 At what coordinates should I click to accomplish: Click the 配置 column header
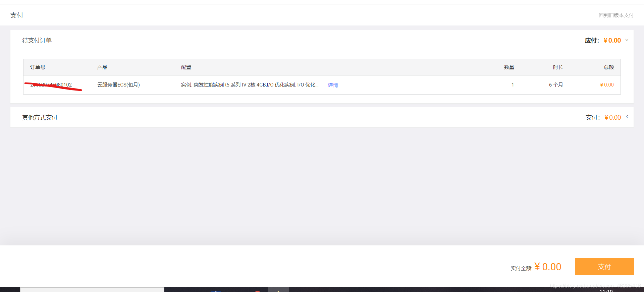(x=186, y=67)
